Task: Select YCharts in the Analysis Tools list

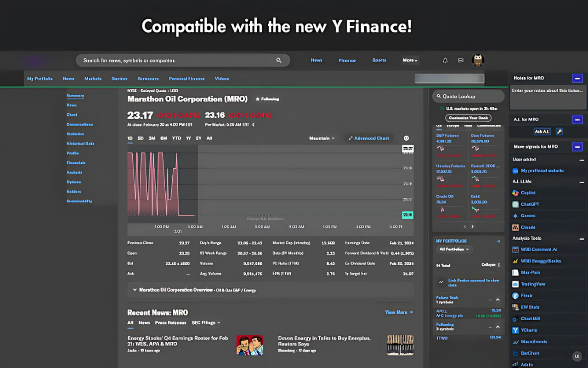Action: (529, 330)
